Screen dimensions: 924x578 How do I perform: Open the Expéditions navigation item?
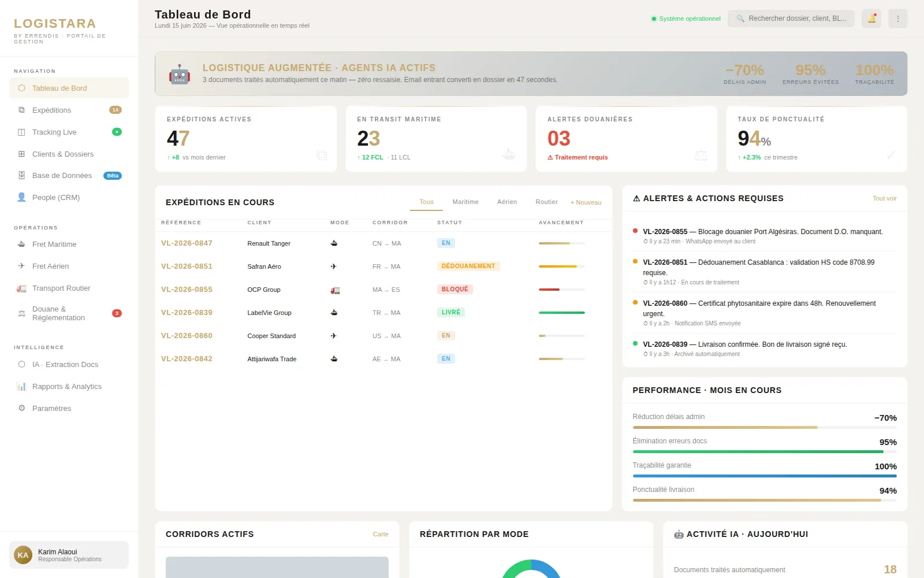[69, 110]
